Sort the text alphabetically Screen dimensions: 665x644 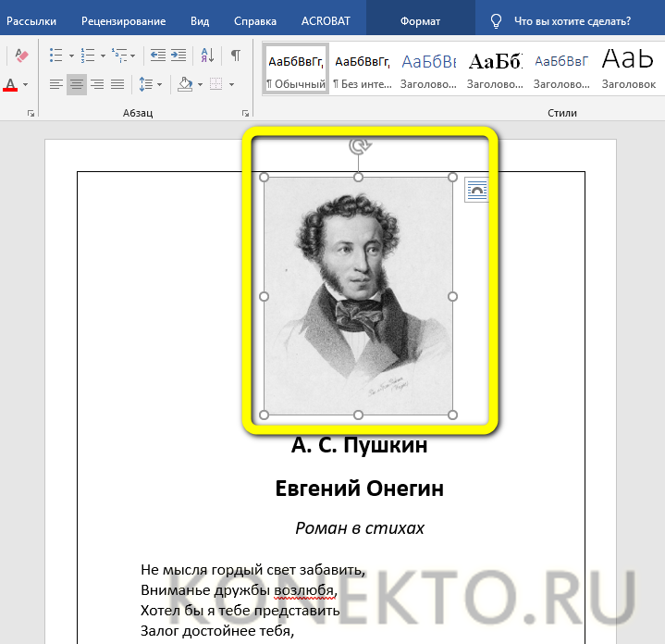pyautogui.click(x=207, y=56)
